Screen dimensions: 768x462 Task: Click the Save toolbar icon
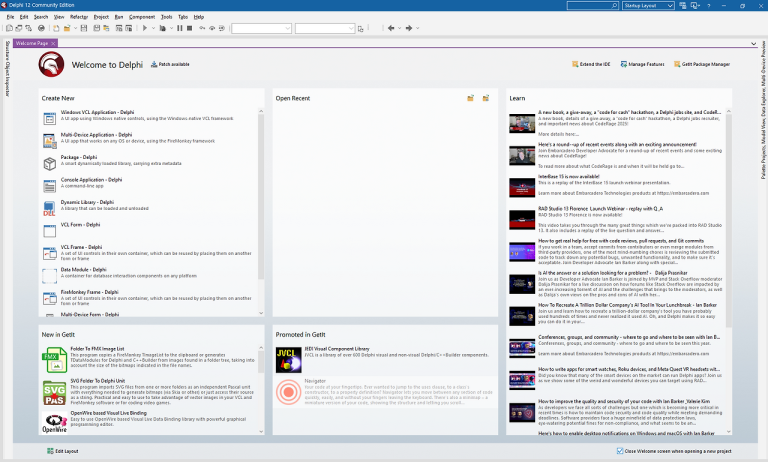pyautogui.click(x=84, y=28)
